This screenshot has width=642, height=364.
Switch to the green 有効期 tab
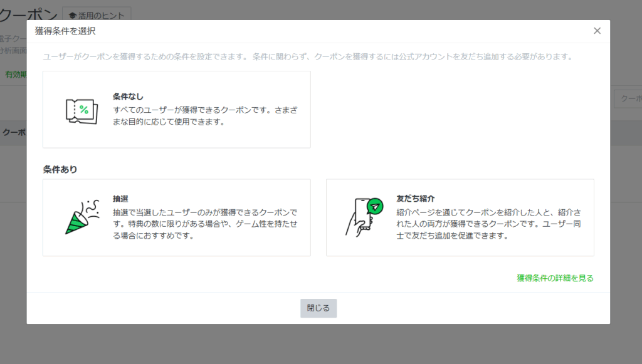click(15, 75)
